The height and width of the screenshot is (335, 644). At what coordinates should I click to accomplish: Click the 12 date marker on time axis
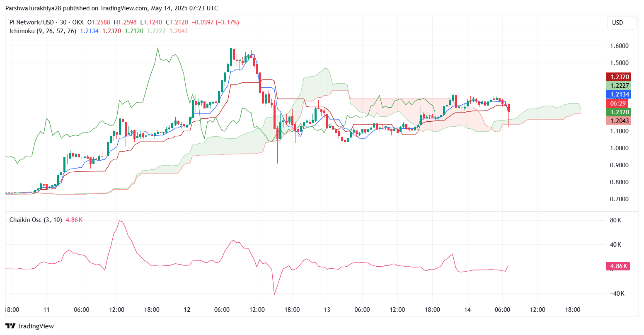point(187,310)
